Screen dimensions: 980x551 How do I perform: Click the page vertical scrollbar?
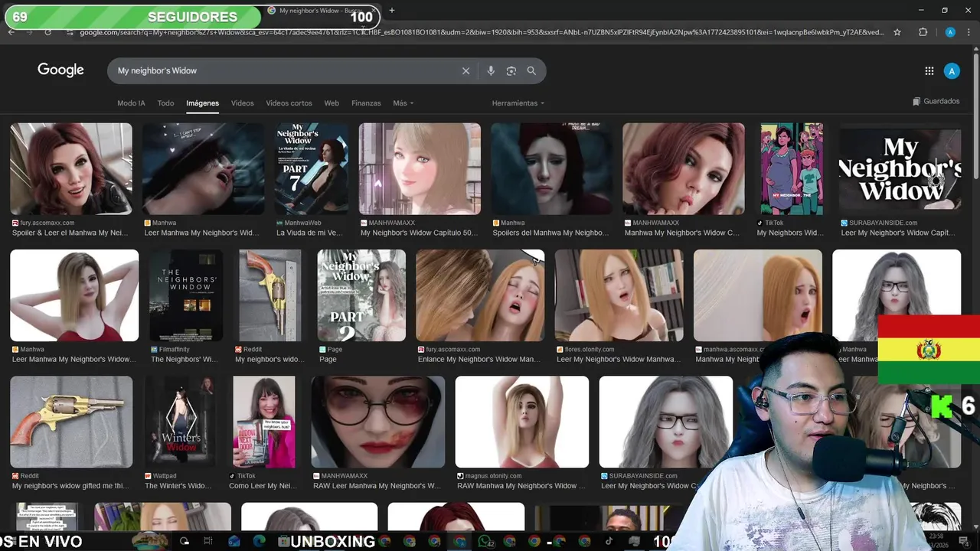click(975, 115)
